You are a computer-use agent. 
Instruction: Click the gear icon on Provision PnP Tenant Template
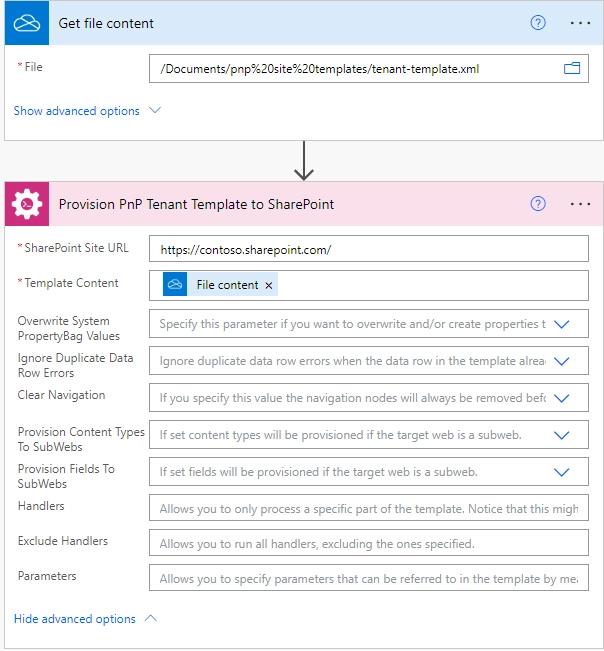[27, 204]
